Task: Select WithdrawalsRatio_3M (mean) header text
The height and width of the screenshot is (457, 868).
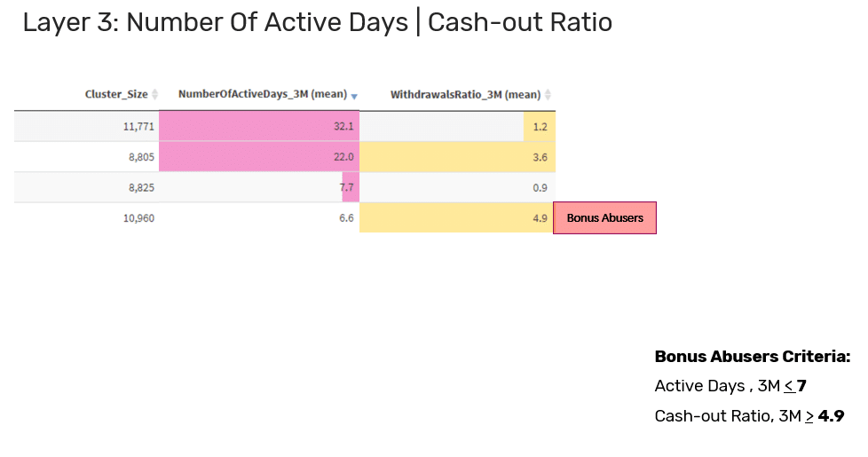Action: coord(465,95)
